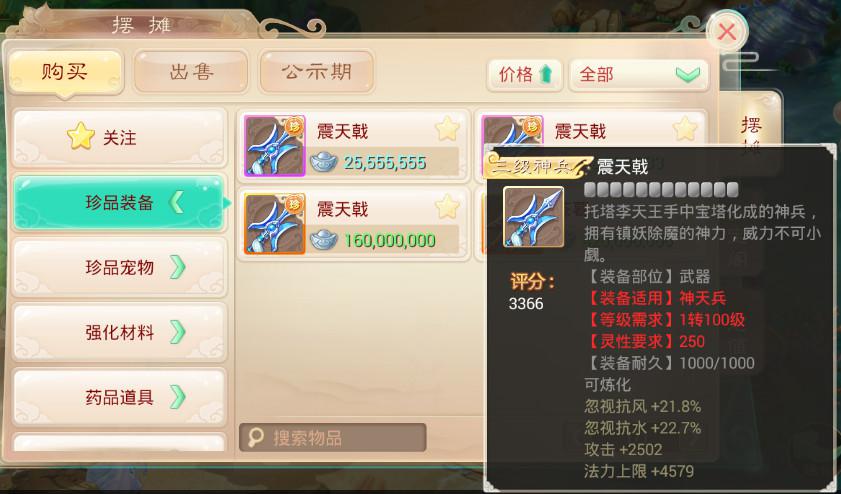Sort listings with 价格 button
Image resolution: width=841 pixels, height=494 pixels.
(x=525, y=75)
